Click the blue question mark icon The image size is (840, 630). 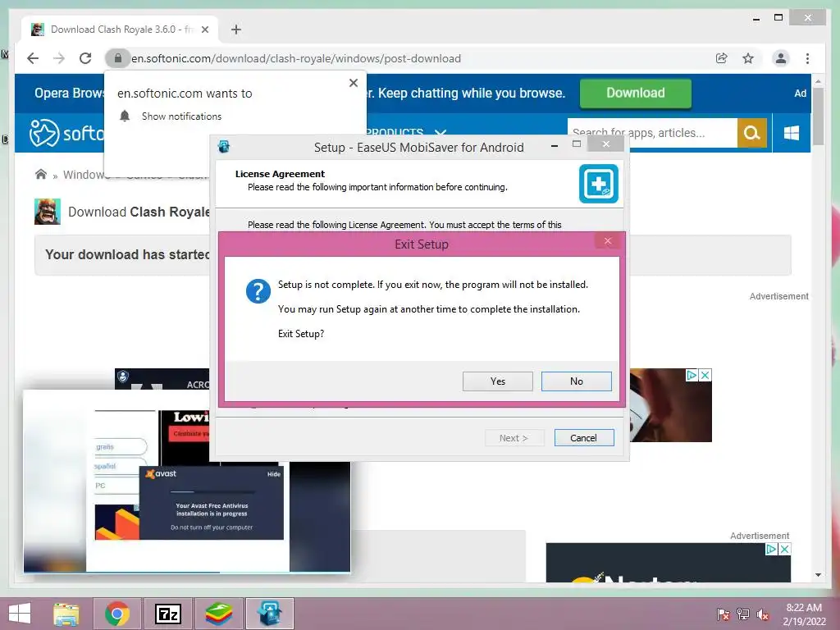click(x=258, y=291)
